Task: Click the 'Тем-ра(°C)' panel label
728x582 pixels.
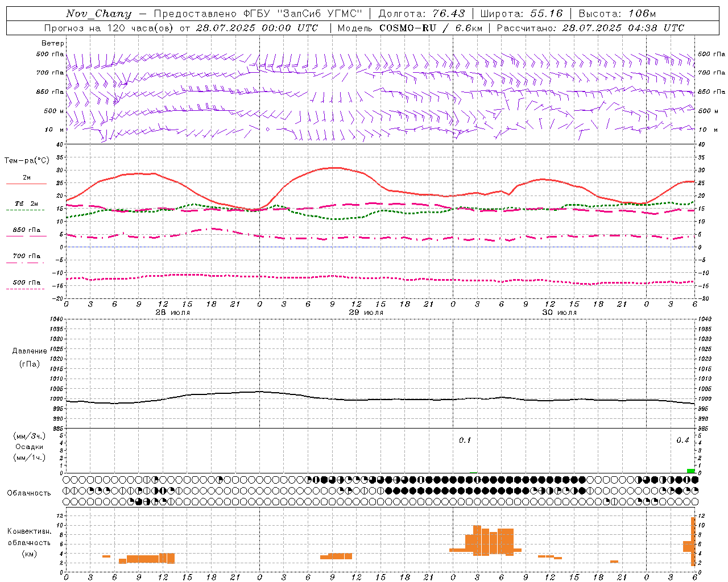Action: click(27, 161)
